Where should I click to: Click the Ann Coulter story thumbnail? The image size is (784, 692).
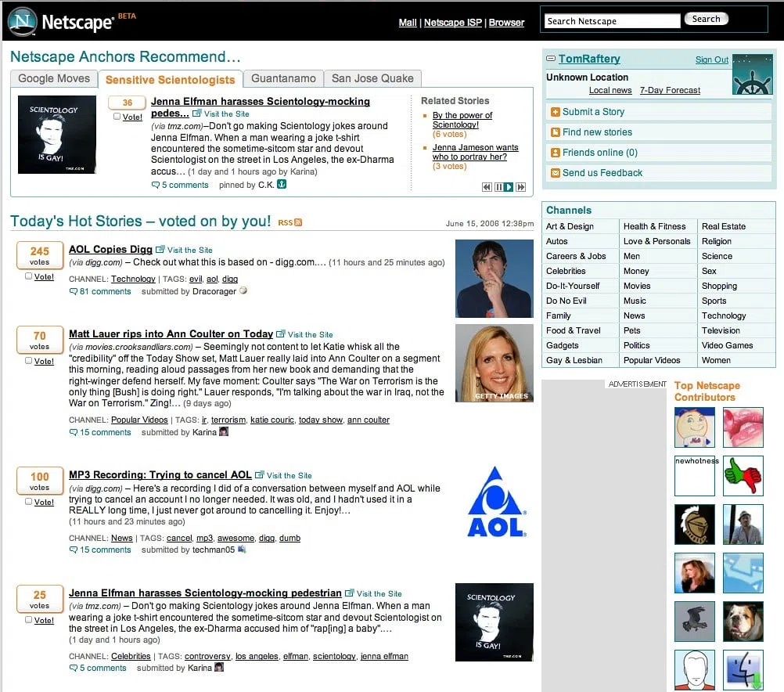pyautogui.click(x=494, y=363)
